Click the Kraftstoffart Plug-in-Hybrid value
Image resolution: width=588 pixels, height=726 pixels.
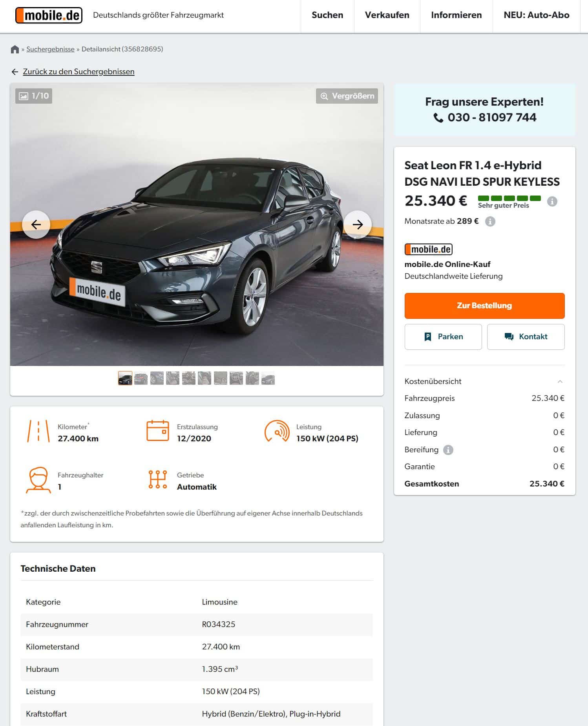pyautogui.click(x=271, y=714)
